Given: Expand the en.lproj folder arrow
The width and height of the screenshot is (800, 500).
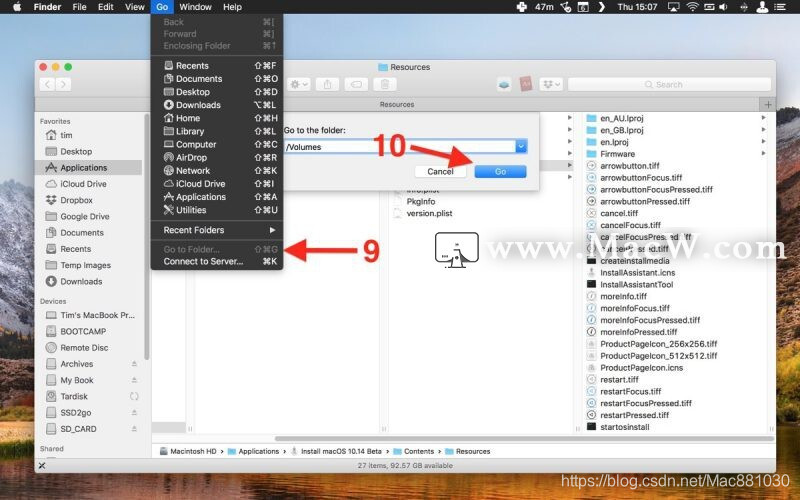Looking at the screenshot, I should [763, 141].
